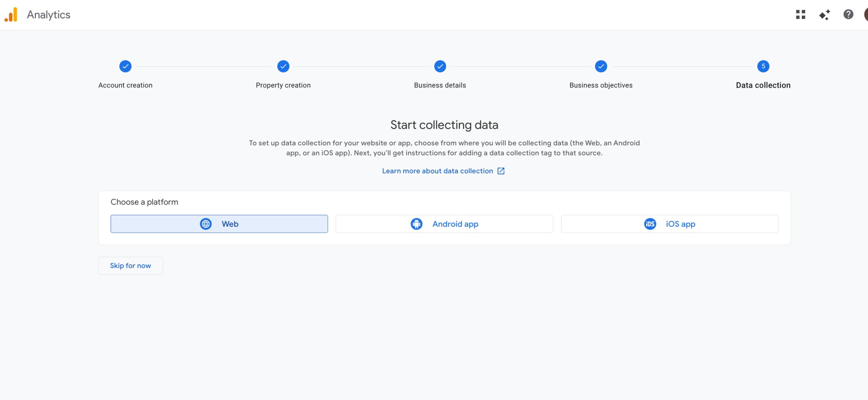
Task: Open the Google apps grid icon
Action: pos(801,15)
